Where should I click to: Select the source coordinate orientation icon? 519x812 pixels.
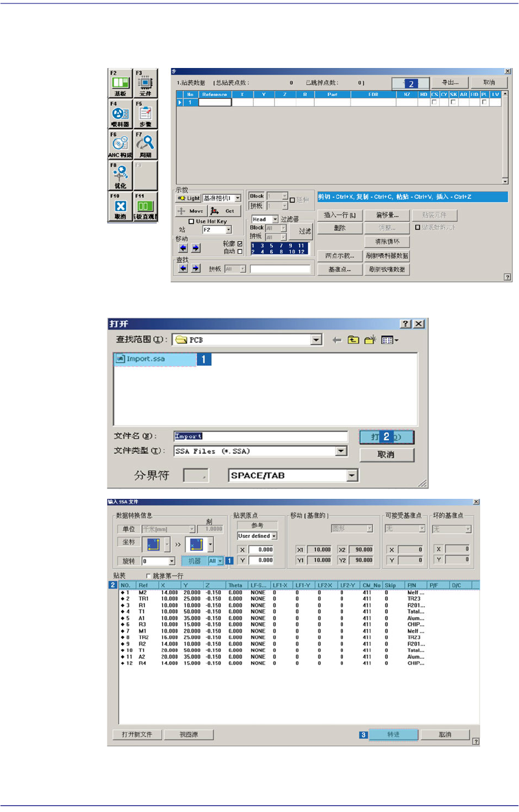click(154, 544)
